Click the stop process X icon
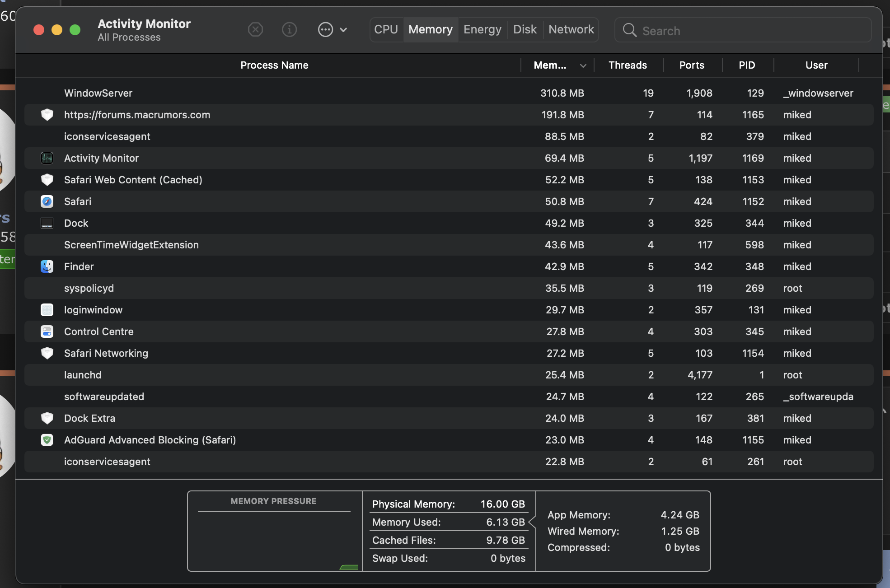 [x=255, y=30]
